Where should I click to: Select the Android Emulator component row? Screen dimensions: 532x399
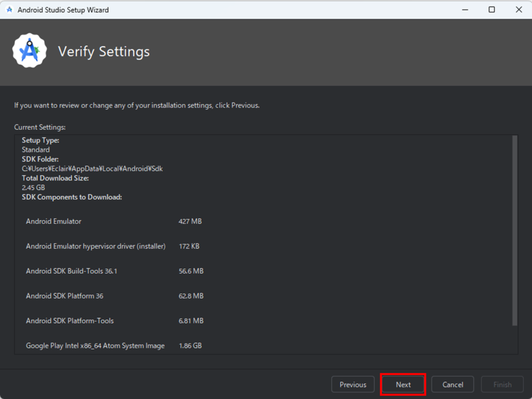54,221
